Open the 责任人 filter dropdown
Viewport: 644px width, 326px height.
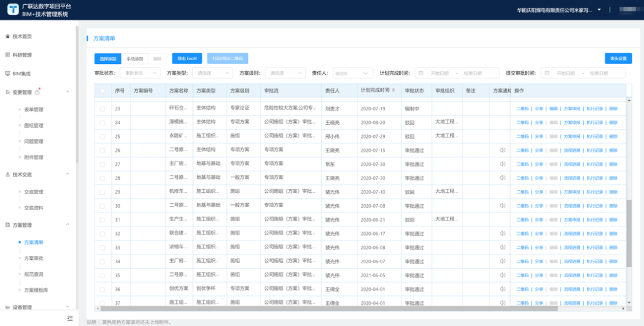pyautogui.click(x=353, y=73)
